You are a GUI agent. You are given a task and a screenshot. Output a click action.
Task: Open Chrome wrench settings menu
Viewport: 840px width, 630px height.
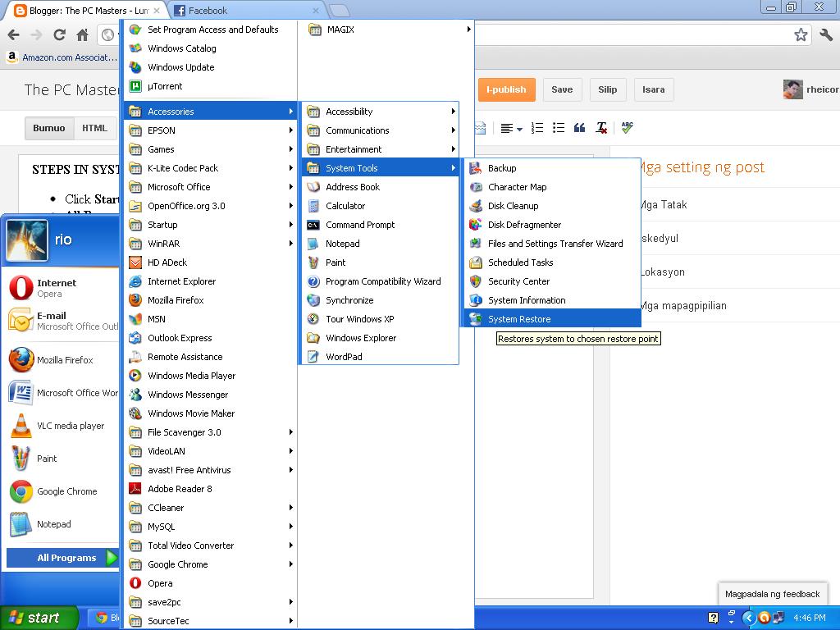(x=826, y=35)
